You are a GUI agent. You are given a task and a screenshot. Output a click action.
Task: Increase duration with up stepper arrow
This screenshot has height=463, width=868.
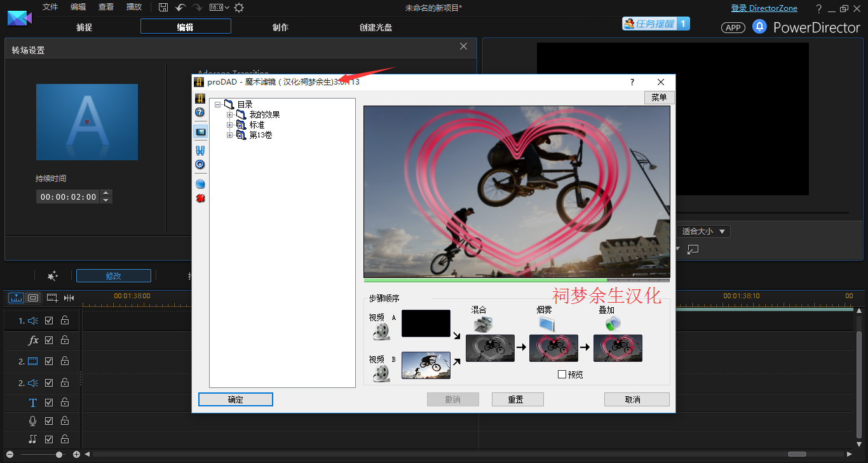click(107, 193)
